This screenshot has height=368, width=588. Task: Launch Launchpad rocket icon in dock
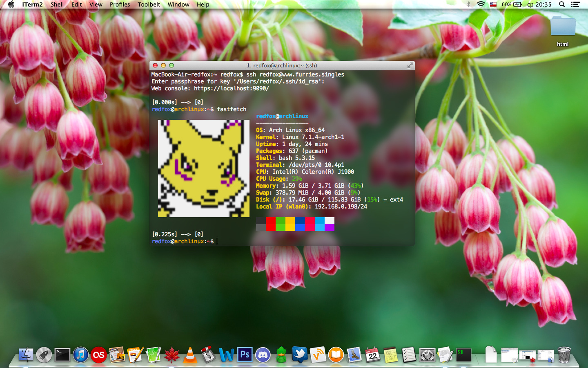(x=44, y=355)
